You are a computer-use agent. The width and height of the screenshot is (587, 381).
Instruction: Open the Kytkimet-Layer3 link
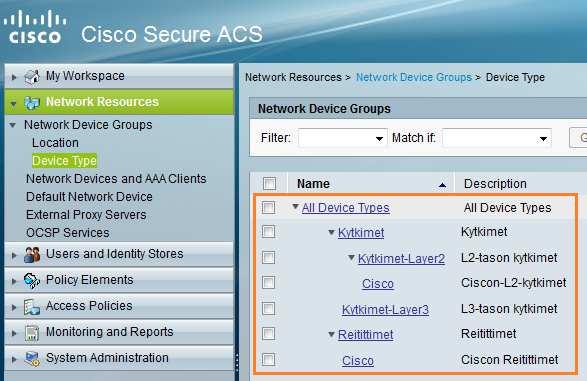coord(385,310)
